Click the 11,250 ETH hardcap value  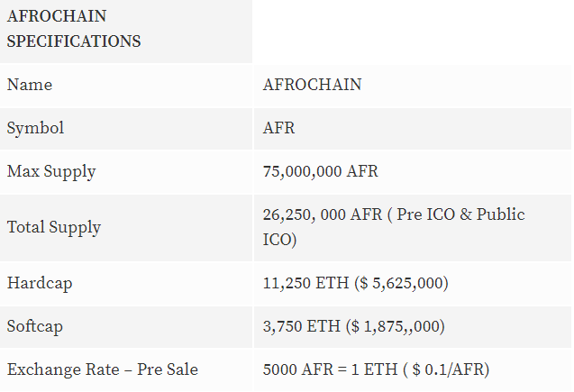click(305, 283)
